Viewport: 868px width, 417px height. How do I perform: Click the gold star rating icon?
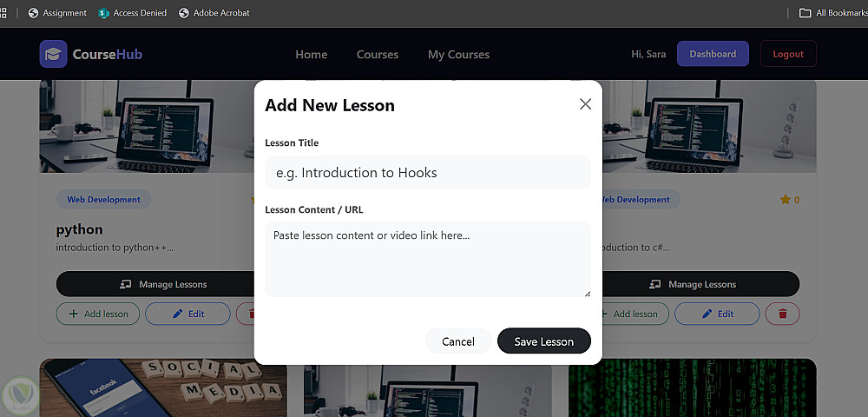click(x=785, y=200)
